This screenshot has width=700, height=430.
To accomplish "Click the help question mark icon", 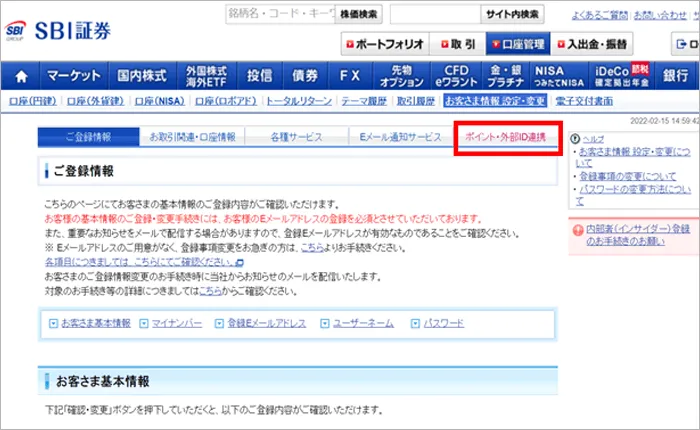I will pos(574,138).
